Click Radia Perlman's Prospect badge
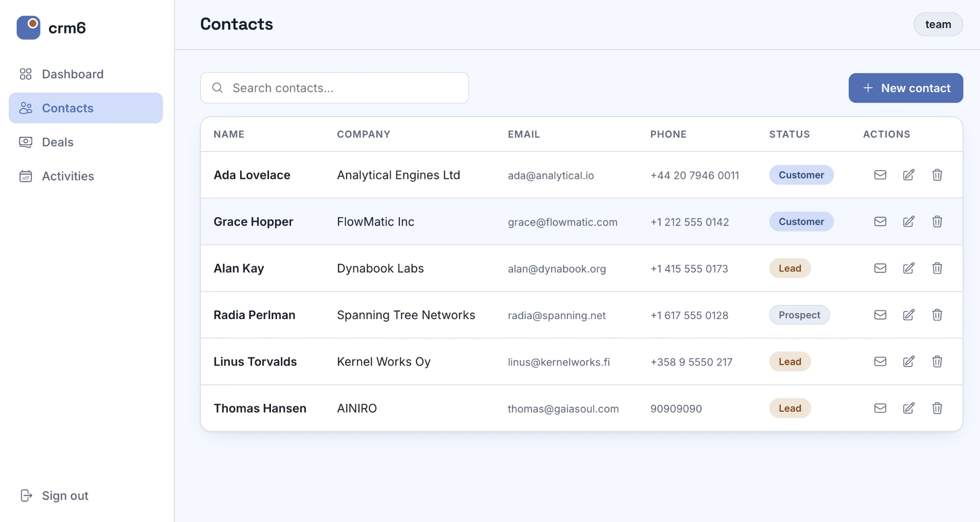Viewport: 980px width, 522px height. point(799,315)
